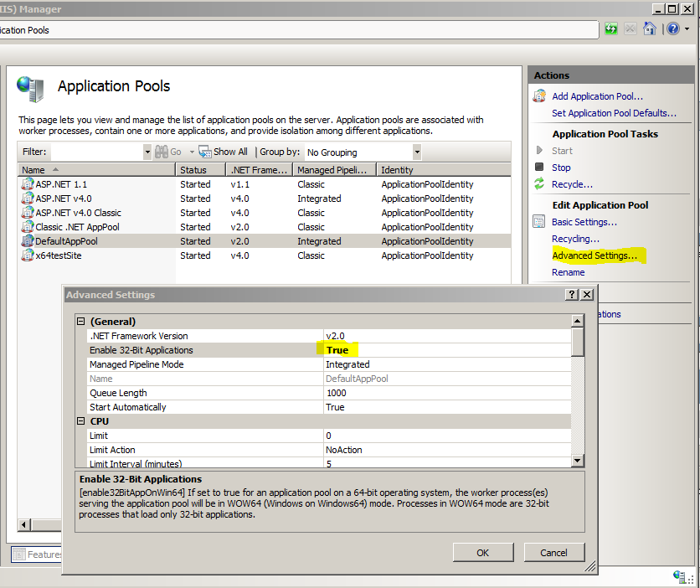
Task: Click the left arrow of the horizontal scrollbar
Action: (x=24, y=524)
